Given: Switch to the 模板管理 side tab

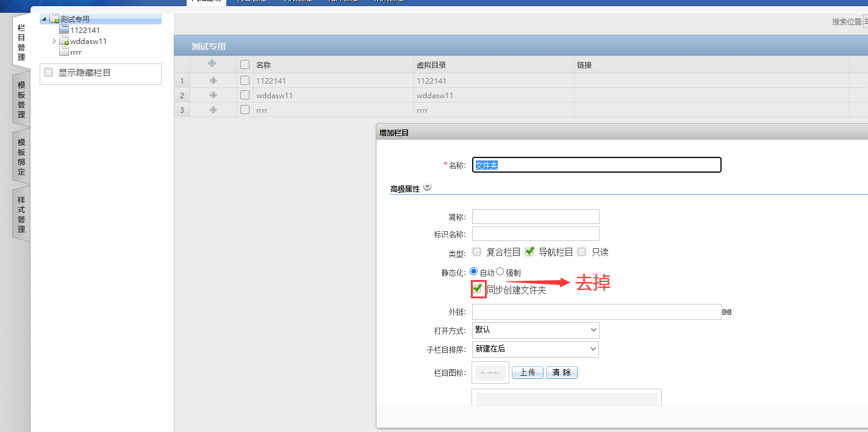Looking at the screenshot, I should point(21,99).
